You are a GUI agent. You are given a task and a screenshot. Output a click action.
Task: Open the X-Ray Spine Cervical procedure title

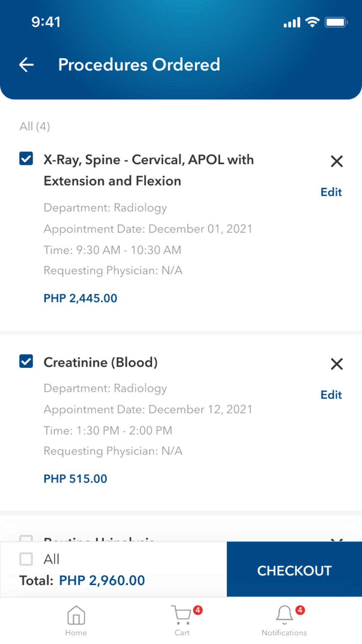click(x=148, y=170)
